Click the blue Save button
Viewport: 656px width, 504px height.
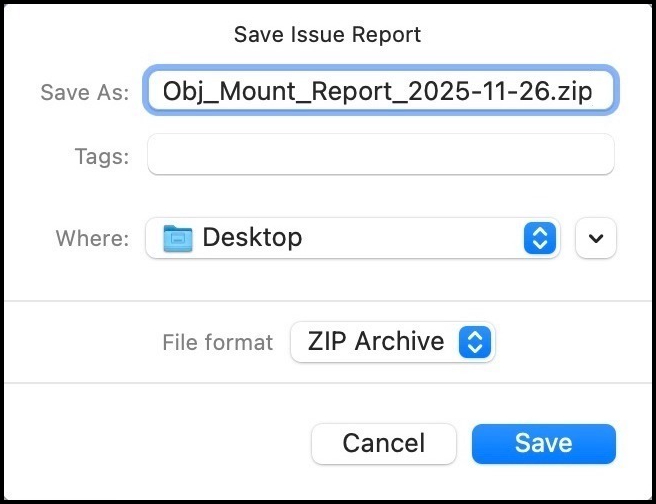tap(543, 443)
